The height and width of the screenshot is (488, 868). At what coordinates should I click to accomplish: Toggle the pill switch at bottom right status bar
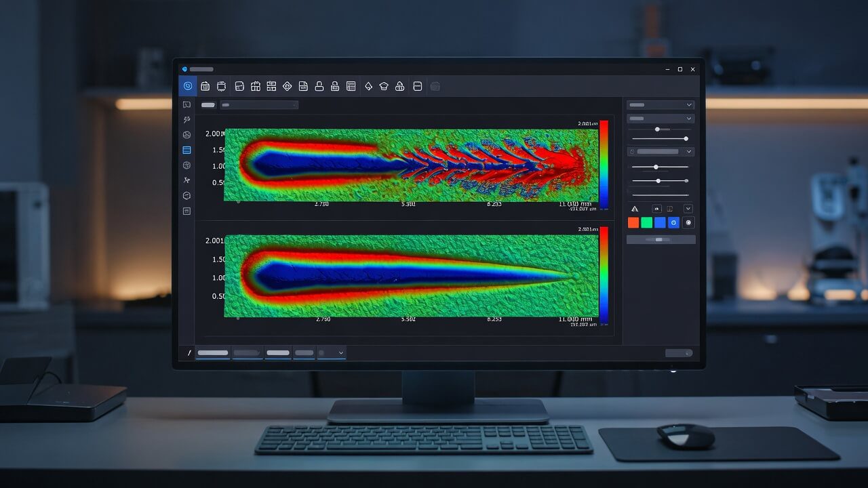coord(679,353)
